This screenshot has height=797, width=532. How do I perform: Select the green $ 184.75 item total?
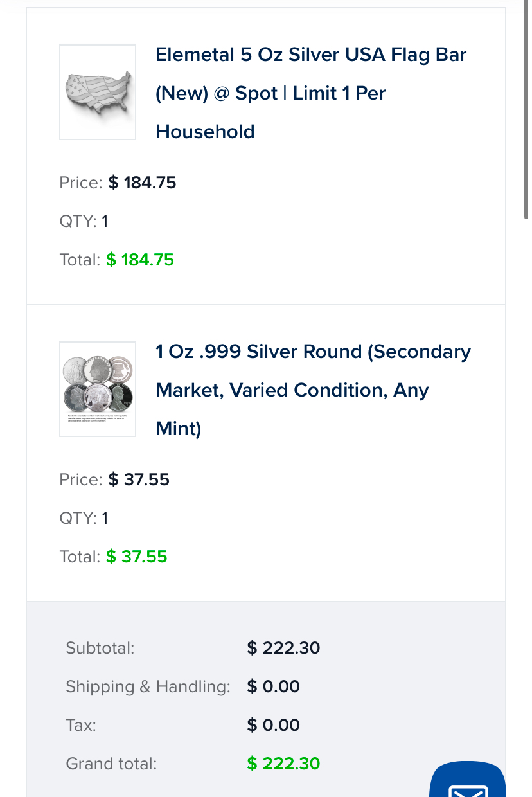[x=140, y=260]
